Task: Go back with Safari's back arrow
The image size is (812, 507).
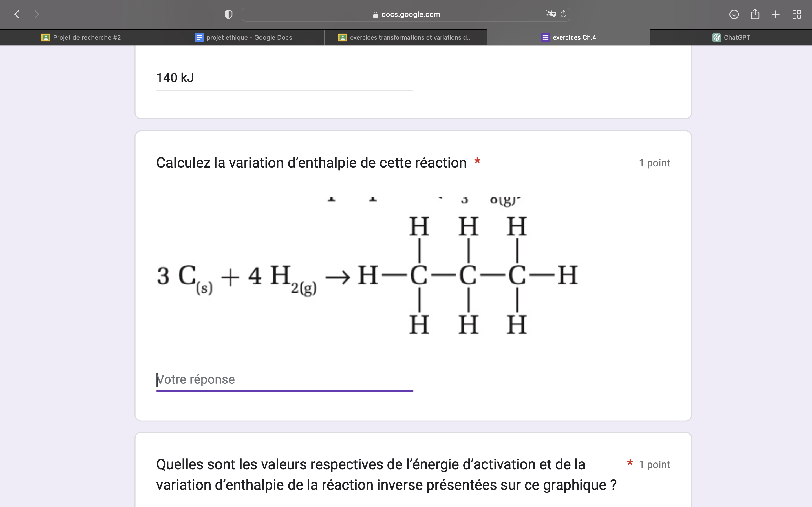Action: coord(17,14)
